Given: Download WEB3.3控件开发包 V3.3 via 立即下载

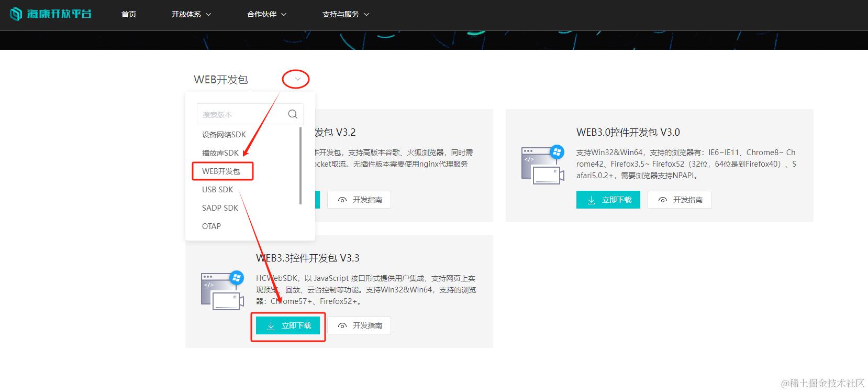Looking at the screenshot, I should [288, 325].
